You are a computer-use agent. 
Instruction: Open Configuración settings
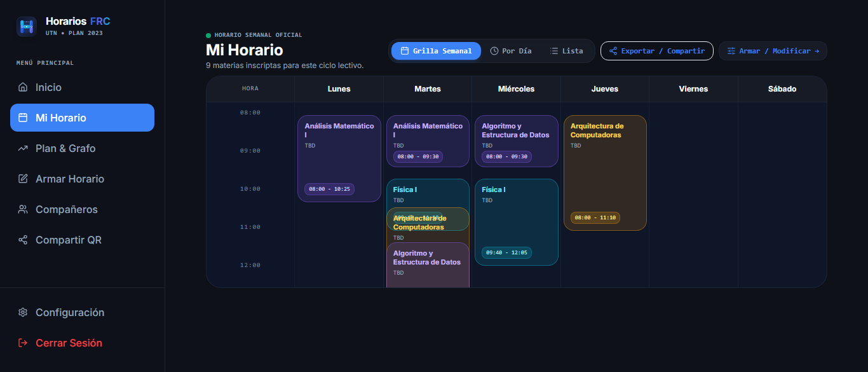[82, 312]
